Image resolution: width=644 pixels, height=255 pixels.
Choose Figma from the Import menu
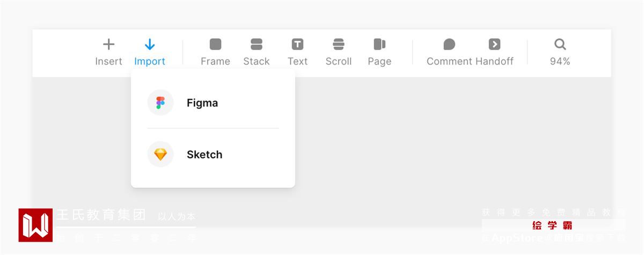(213, 103)
